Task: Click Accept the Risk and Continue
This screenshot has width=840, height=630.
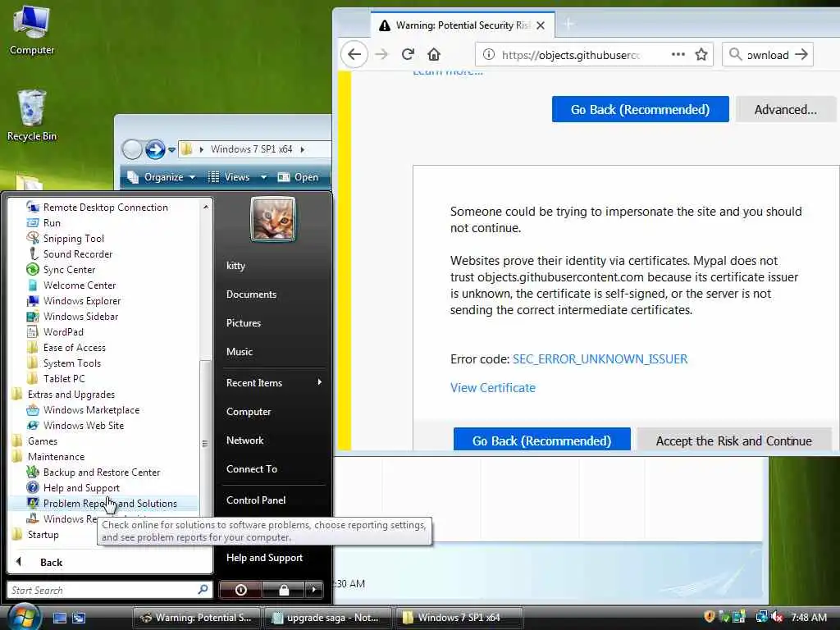Action: click(x=734, y=441)
